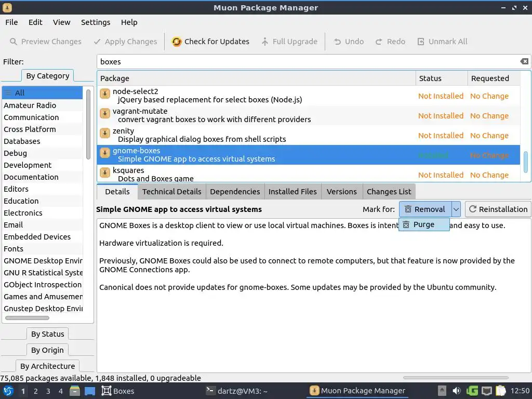Viewport: 532px width, 399px height.
Task: Open the Settings menu
Action: 96,22
